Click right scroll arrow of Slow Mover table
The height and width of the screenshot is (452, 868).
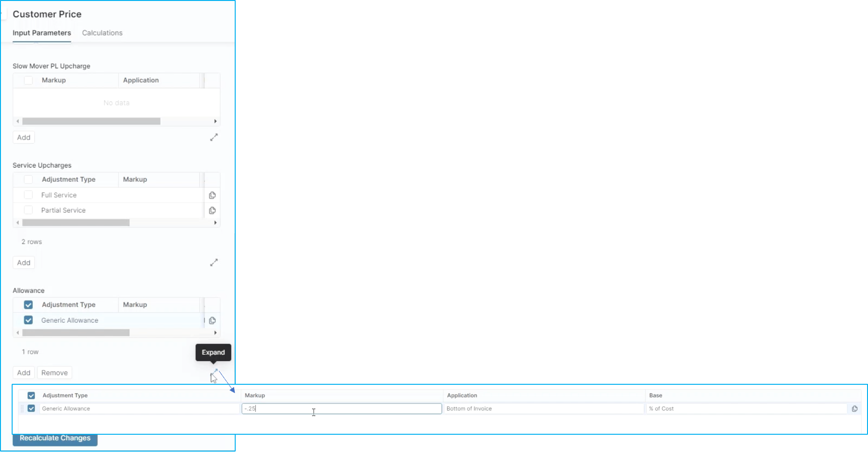(215, 121)
